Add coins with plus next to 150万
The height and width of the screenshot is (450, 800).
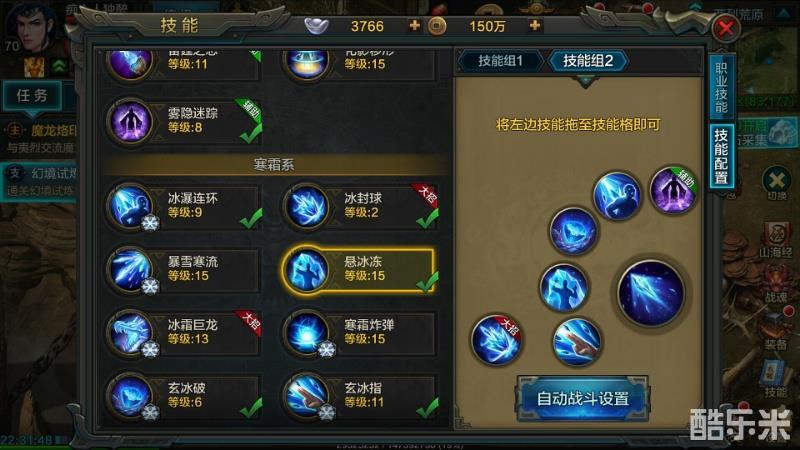coord(535,25)
